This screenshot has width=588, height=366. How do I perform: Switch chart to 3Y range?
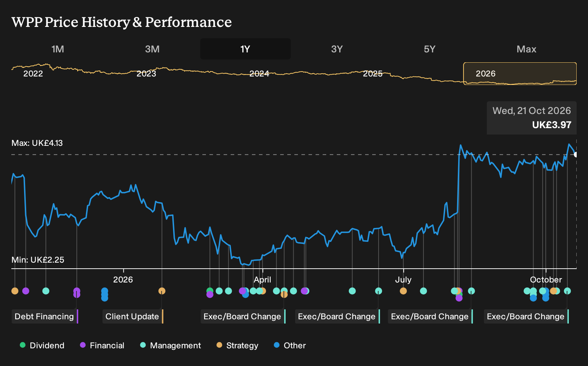(337, 49)
